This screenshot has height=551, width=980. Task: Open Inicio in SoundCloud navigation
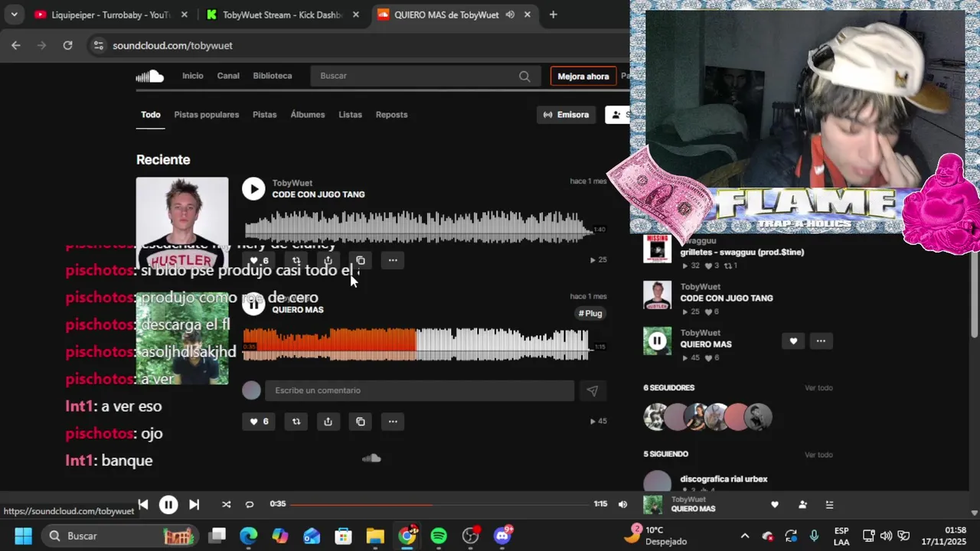[193, 76]
